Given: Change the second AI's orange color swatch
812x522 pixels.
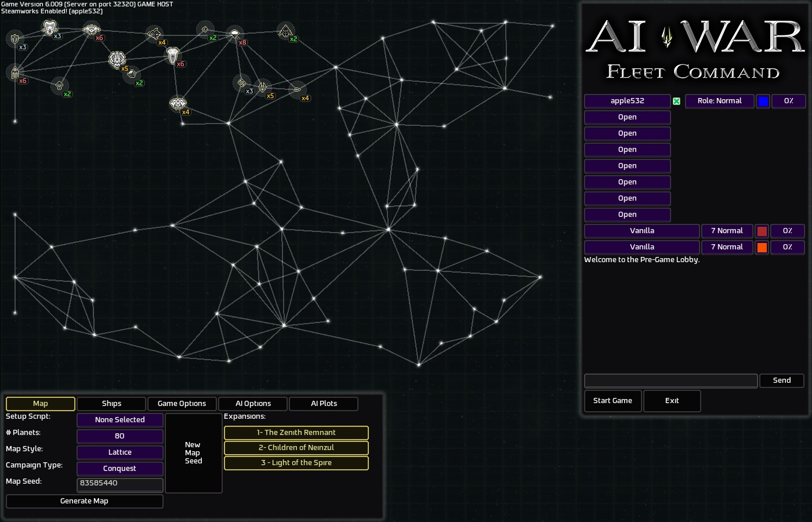Looking at the screenshot, I should click(x=762, y=248).
